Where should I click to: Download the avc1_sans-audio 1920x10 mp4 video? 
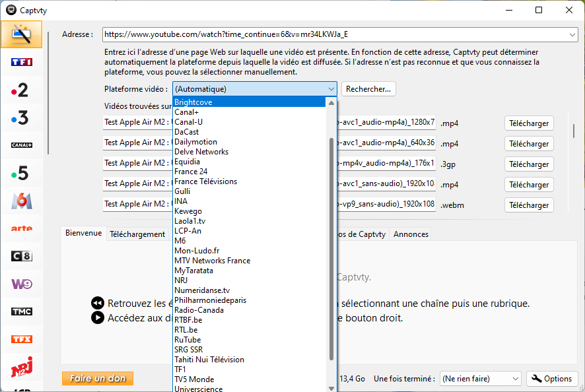[x=529, y=185]
